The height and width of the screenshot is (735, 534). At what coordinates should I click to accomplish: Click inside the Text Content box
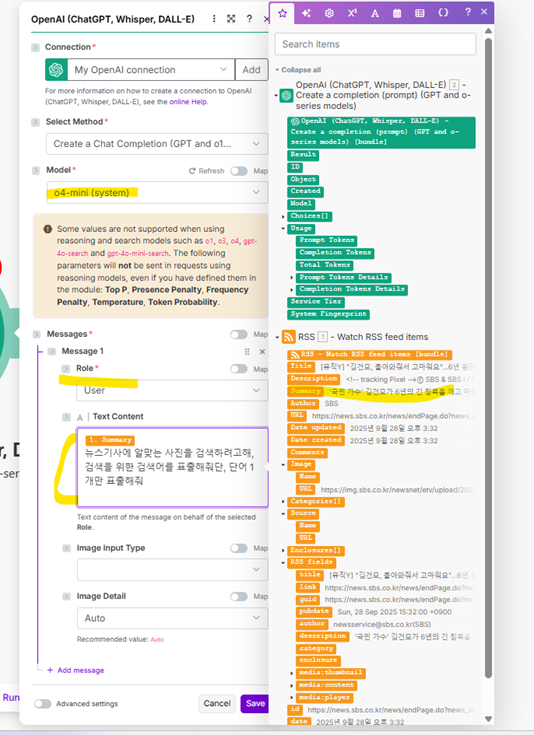pos(173,467)
